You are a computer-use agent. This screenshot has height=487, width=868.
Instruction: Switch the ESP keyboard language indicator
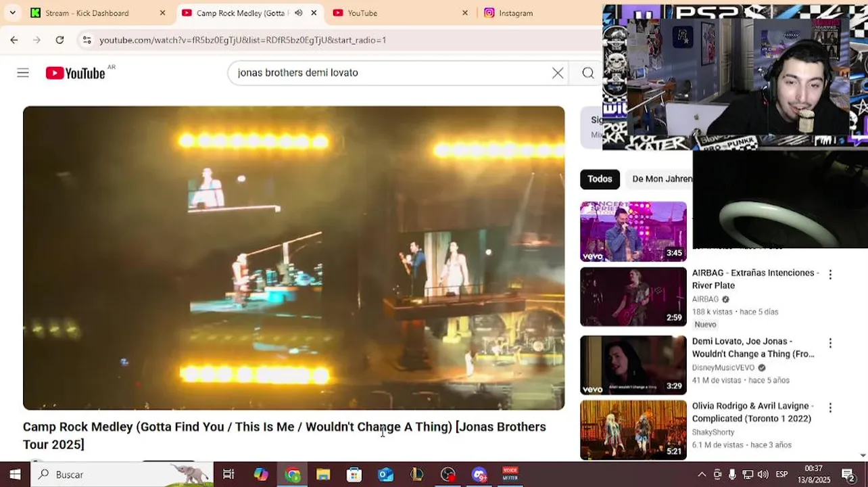[x=781, y=474]
